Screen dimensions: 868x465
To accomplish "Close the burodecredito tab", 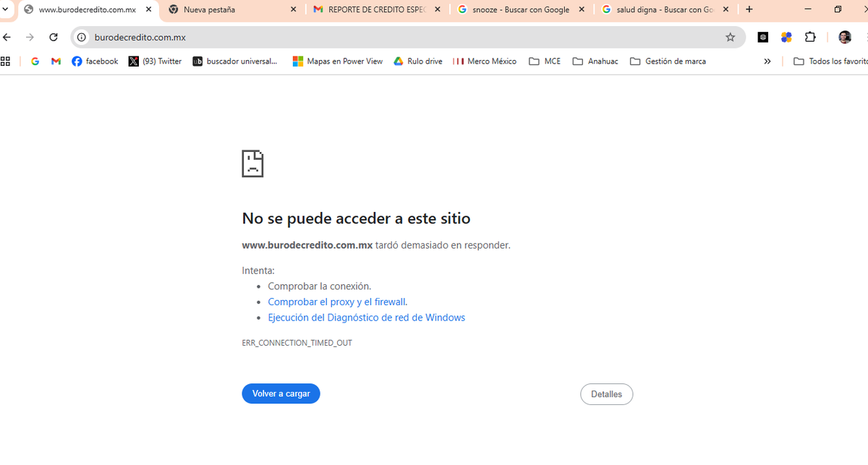I will (149, 9).
